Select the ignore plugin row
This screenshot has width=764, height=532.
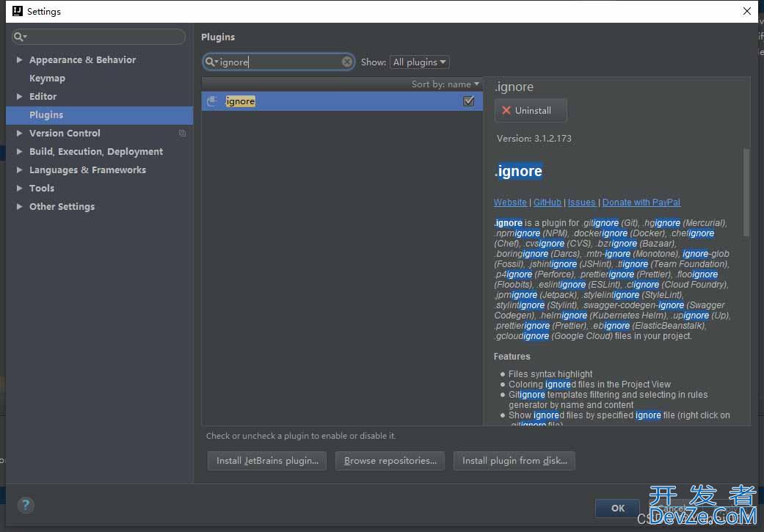point(342,101)
